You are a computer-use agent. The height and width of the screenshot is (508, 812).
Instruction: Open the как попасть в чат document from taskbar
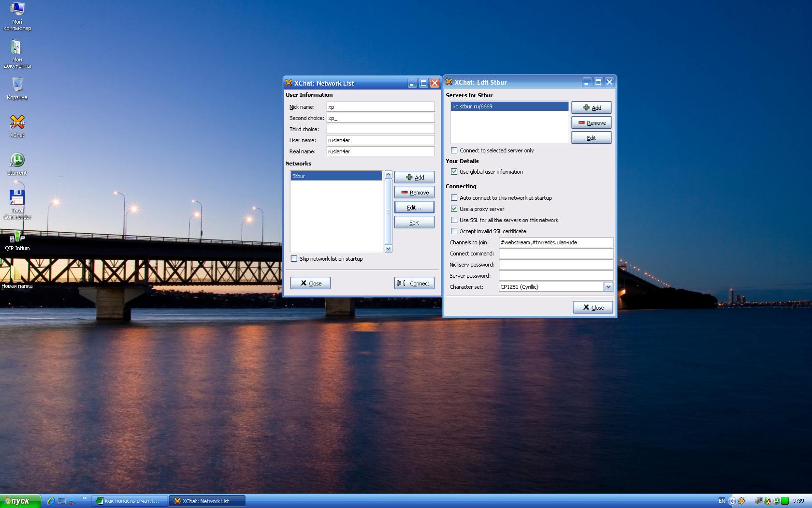pos(128,501)
